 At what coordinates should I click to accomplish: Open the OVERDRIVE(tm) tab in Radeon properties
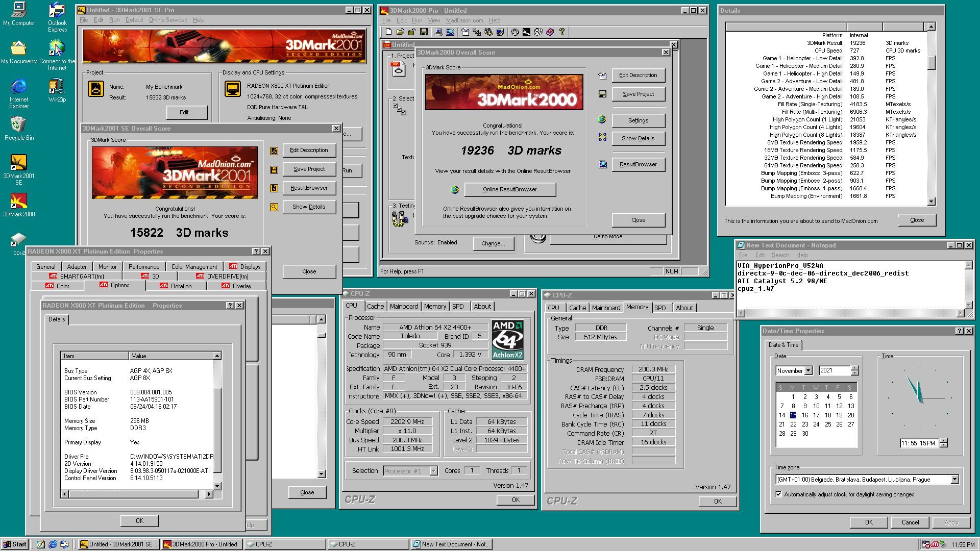[x=223, y=276]
